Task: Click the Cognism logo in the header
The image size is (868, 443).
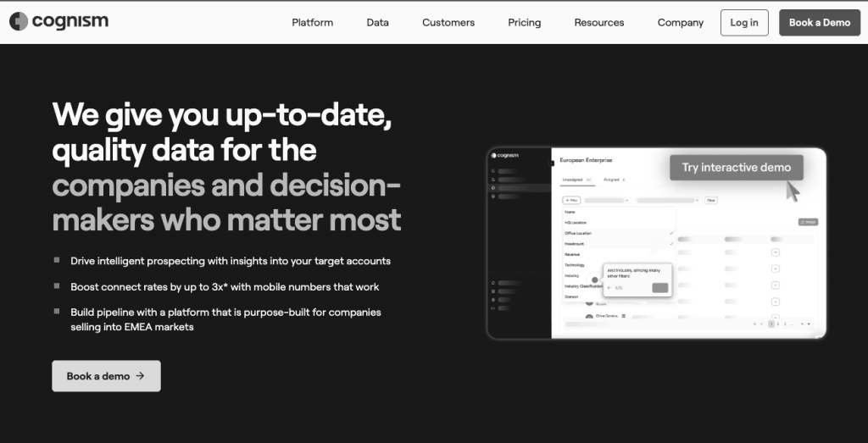Action: [58, 21]
